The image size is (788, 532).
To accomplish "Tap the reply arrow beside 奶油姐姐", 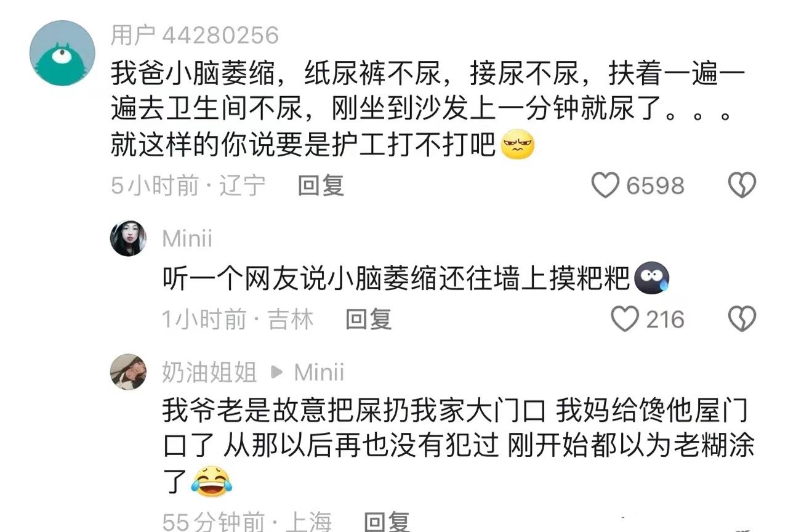I will pos(276,373).
